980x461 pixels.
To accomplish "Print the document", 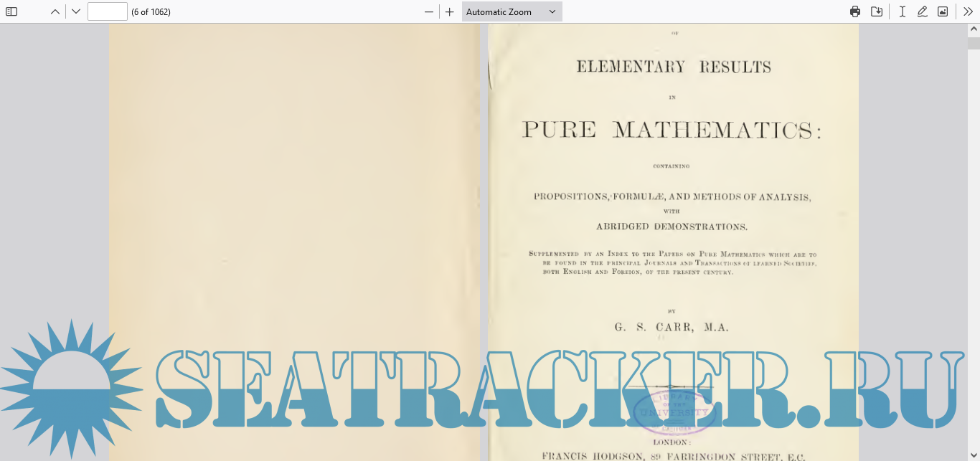I will click(x=855, y=11).
